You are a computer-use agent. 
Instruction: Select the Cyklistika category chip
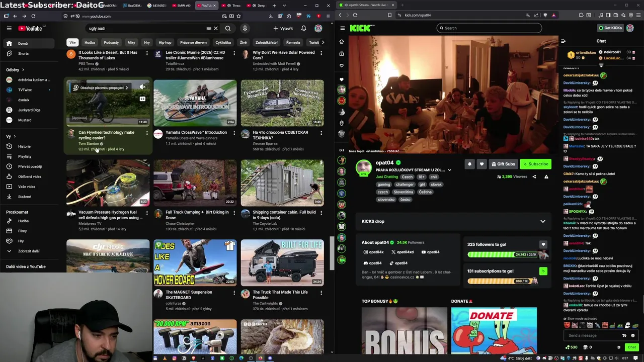tap(223, 43)
